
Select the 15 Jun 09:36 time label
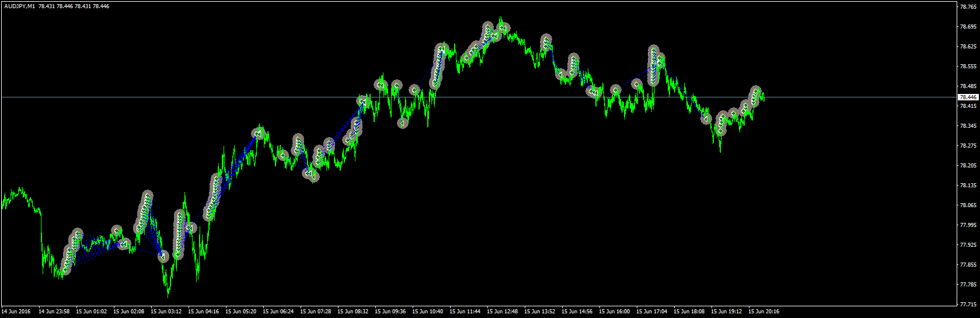(x=390, y=312)
